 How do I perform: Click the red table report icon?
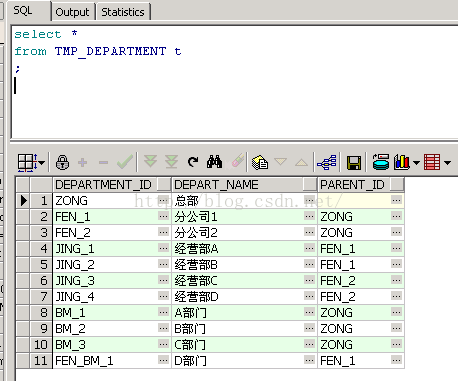pos(432,162)
